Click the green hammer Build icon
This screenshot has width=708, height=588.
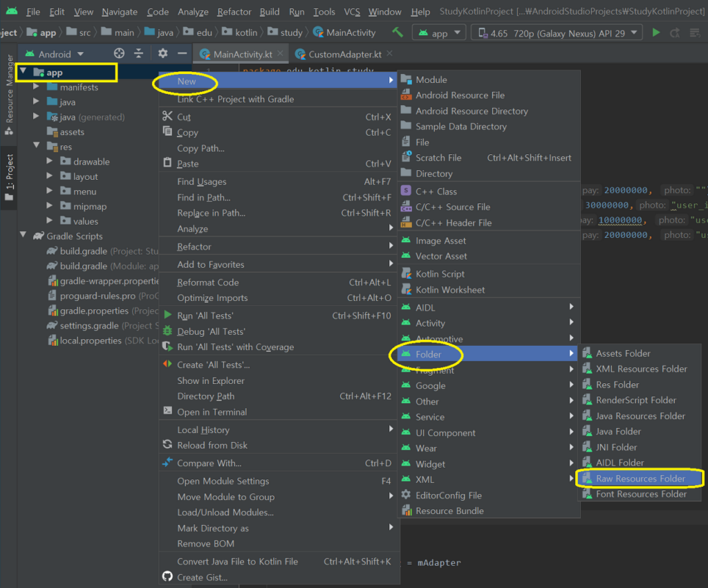pyautogui.click(x=398, y=33)
